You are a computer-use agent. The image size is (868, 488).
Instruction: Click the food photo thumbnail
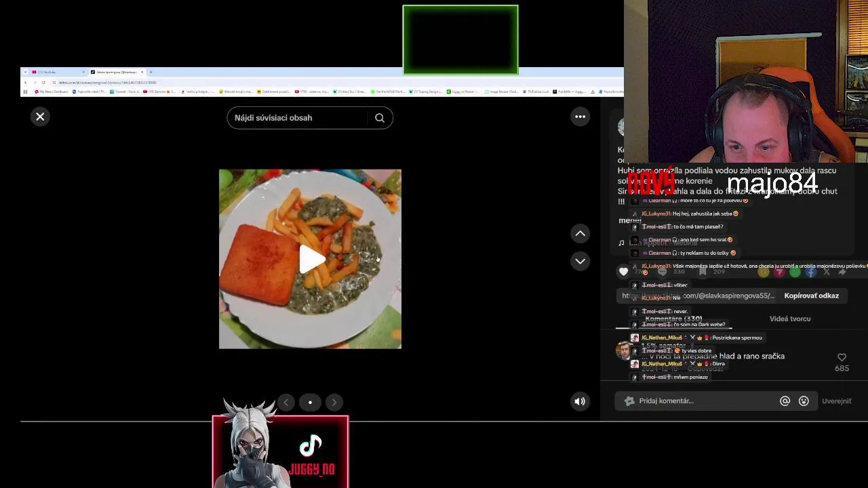pos(310,259)
